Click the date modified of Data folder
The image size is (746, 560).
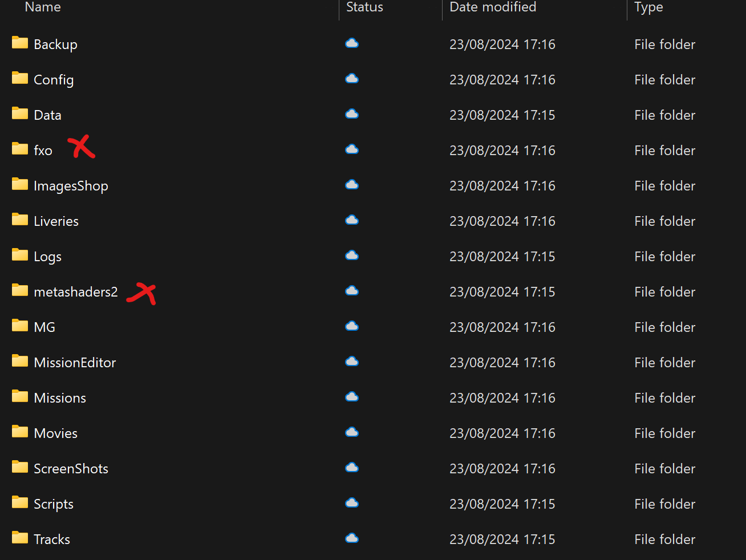[x=502, y=115]
